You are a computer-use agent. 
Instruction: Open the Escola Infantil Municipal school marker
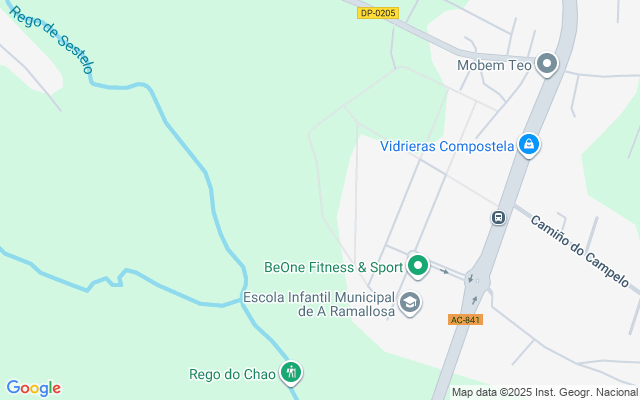[x=410, y=303]
